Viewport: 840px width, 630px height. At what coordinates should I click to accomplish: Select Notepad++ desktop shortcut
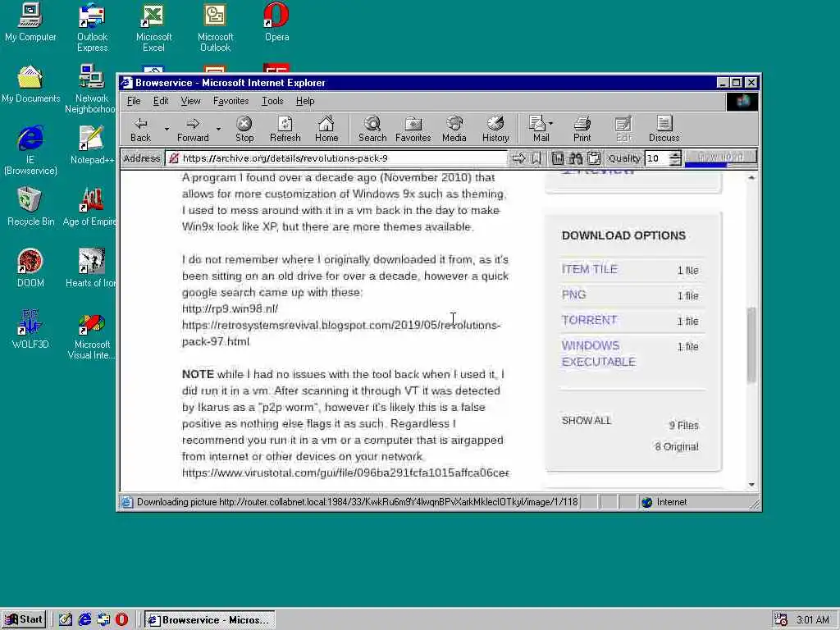tap(92, 145)
